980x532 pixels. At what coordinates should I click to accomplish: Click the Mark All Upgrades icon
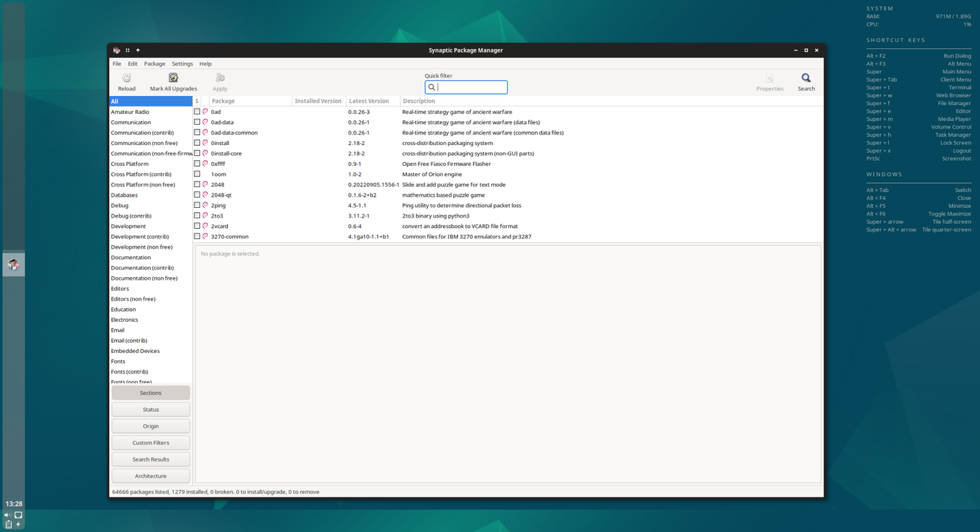(173, 78)
